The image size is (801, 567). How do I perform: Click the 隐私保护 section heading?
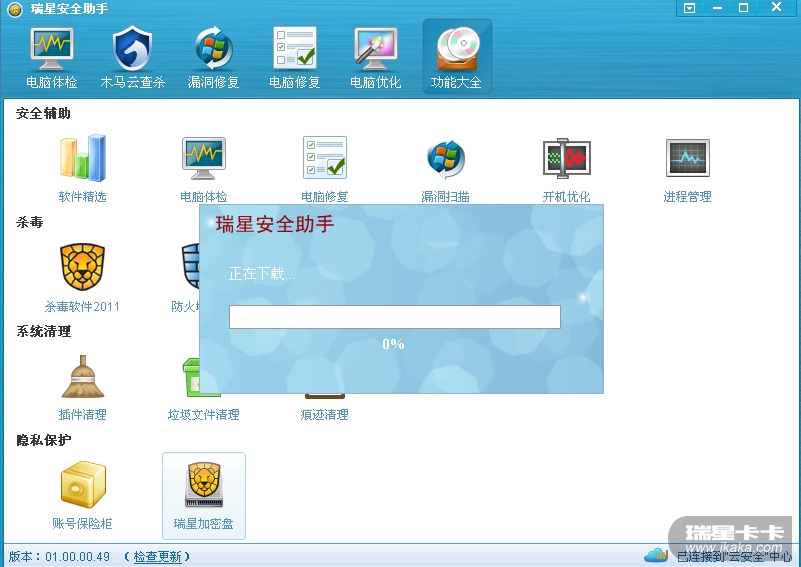point(43,440)
